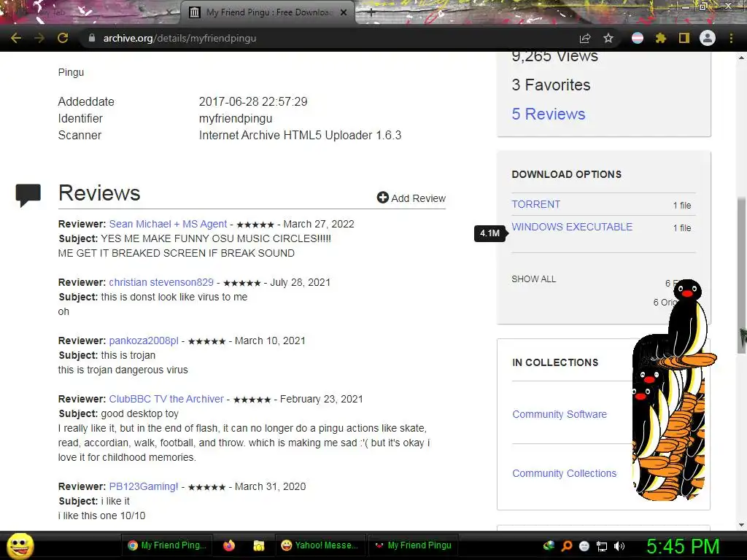The height and width of the screenshot is (560, 747).
Task: Open reviewer christian stevenson829 profile
Action: pos(161,282)
